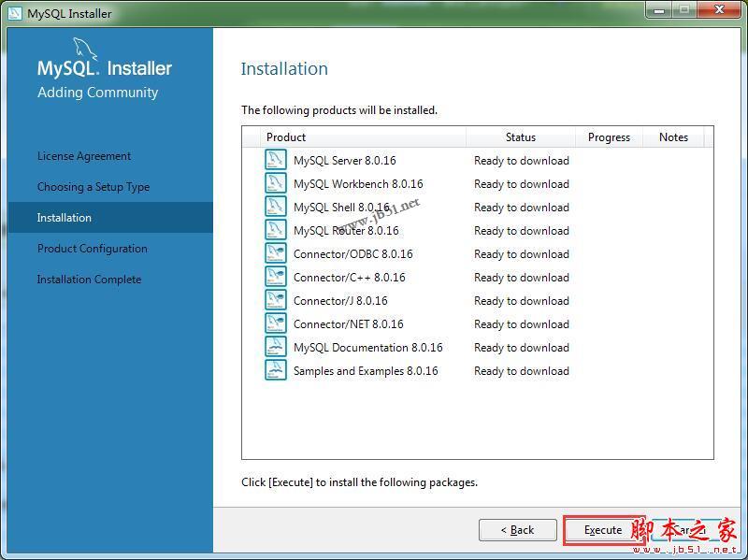Select the MySQL Server 8.0.16 product icon

pos(275,160)
